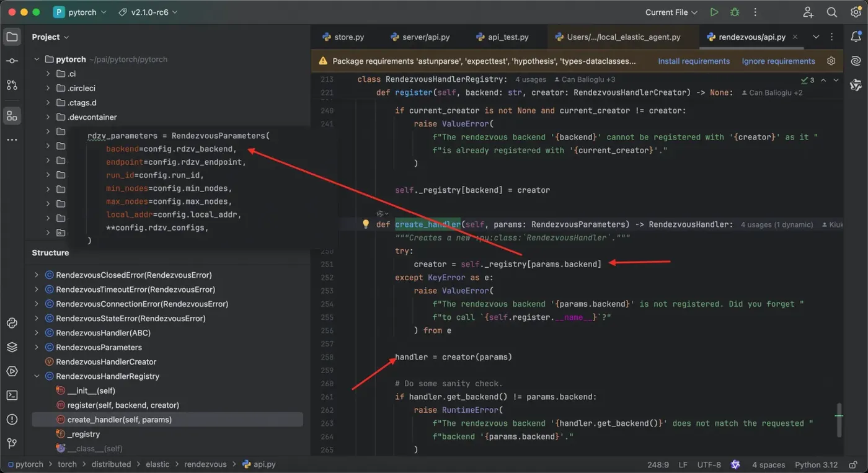Viewport: 868px width, 473px height.
Task: Collapse RendezvousHandlerRegistry in Structure
Action: coord(37,376)
